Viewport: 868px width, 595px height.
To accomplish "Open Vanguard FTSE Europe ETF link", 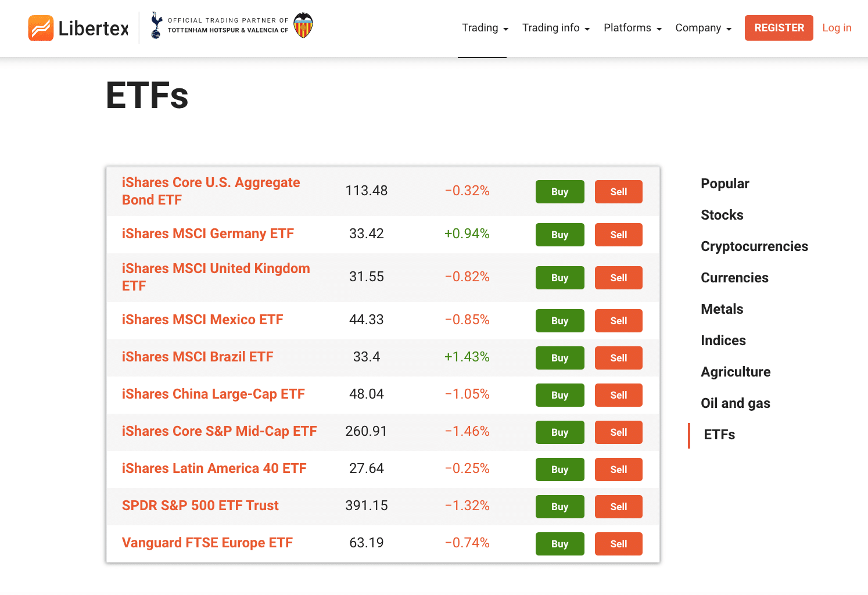I will click(x=207, y=543).
